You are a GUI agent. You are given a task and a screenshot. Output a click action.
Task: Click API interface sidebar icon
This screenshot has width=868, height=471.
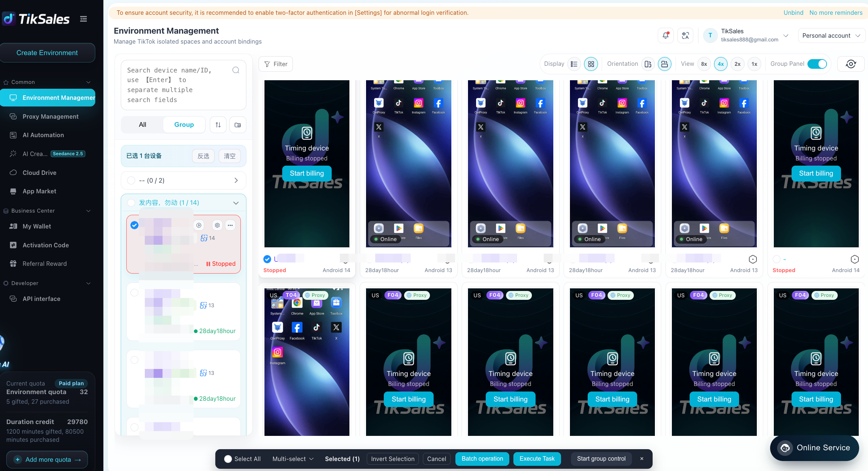(13, 299)
